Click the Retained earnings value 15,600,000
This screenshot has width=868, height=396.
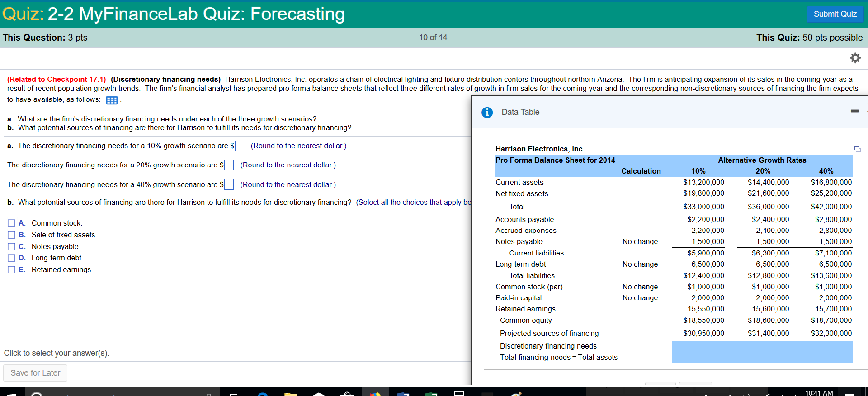tap(770, 309)
